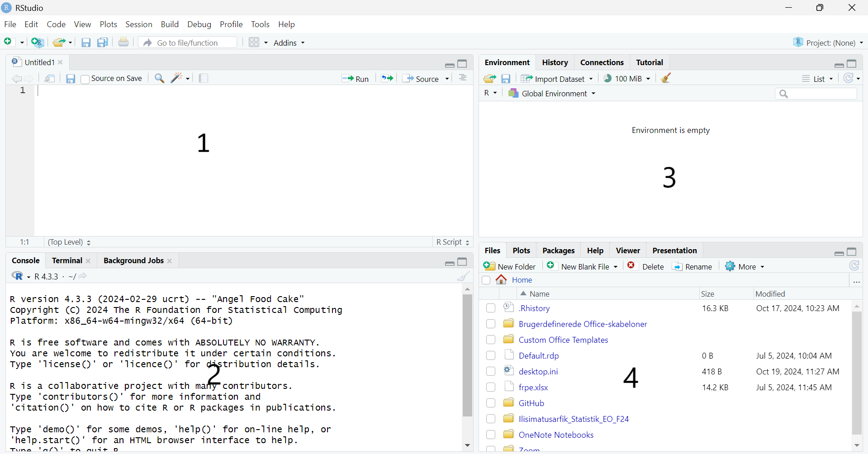Create a new project via toolbar icon

tap(38, 43)
